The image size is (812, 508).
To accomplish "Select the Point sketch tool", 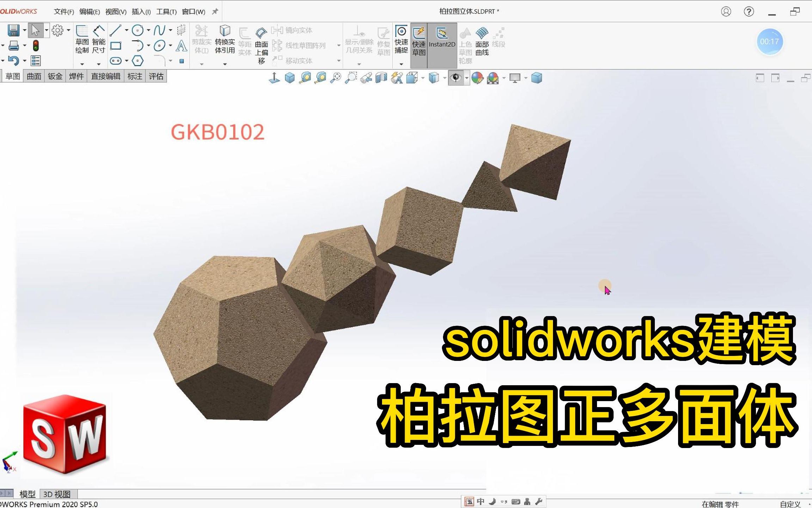I will tap(182, 61).
